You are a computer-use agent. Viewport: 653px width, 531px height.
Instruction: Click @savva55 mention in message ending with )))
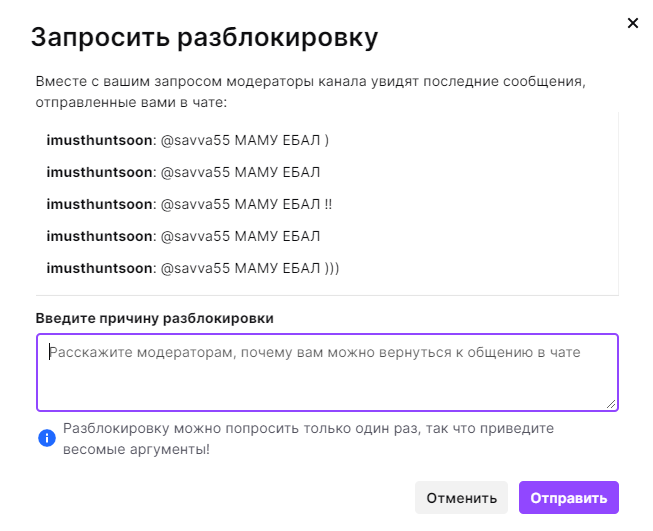point(195,268)
